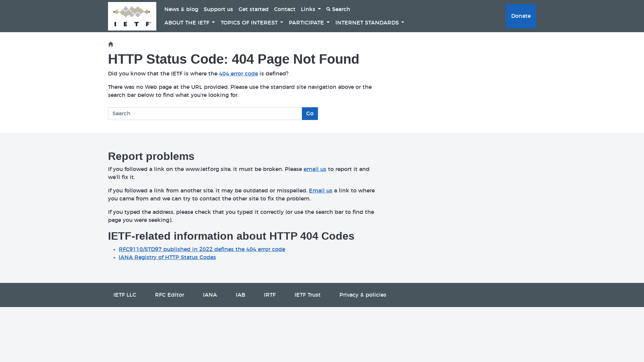Click the 404 Page Not Found heading
This screenshot has width=644, height=362.
coord(233,59)
